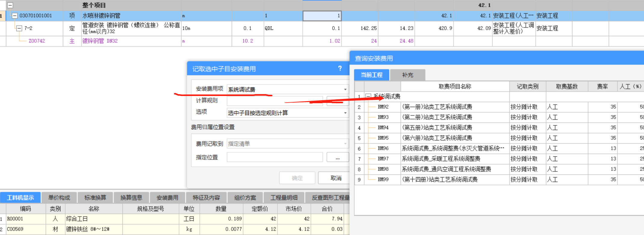Select row BM95 第六册 站类工艺系统调试费
644x235 pixels.
(499, 138)
